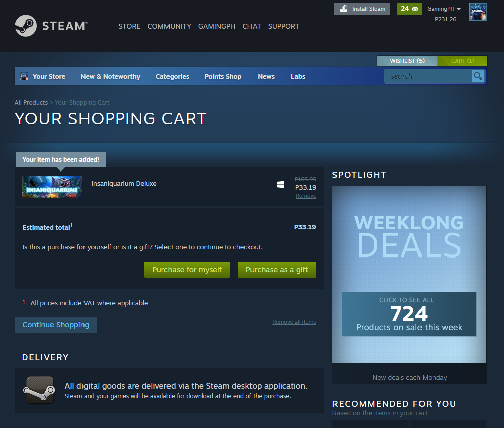Go to the COMMUNITY menu

coord(169,26)
